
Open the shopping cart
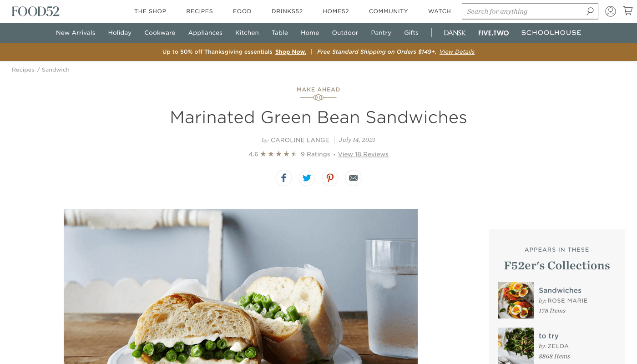coord(628,11)
